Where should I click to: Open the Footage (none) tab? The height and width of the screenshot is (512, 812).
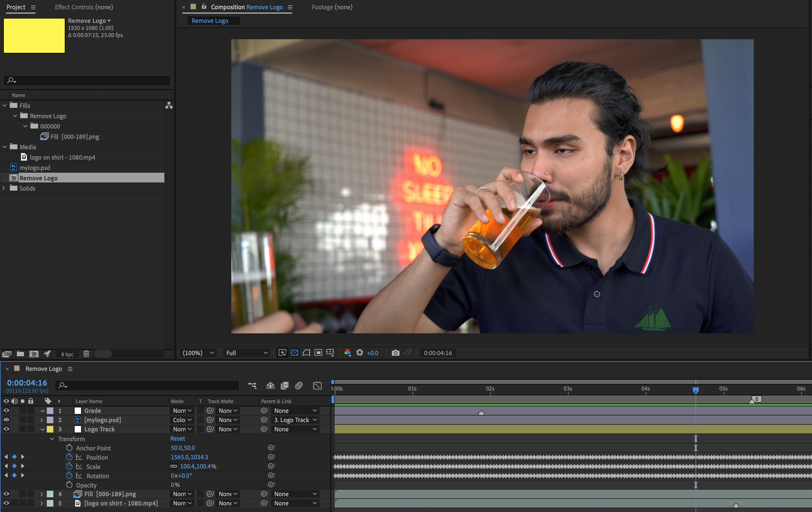332,7
